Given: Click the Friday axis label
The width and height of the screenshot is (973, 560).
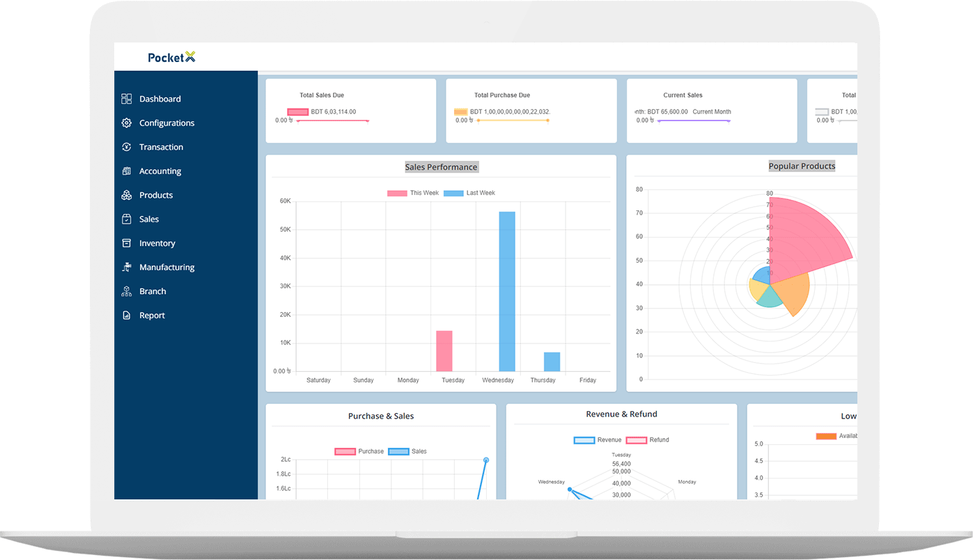Looking at the screenshot, I should click(588, 380).
